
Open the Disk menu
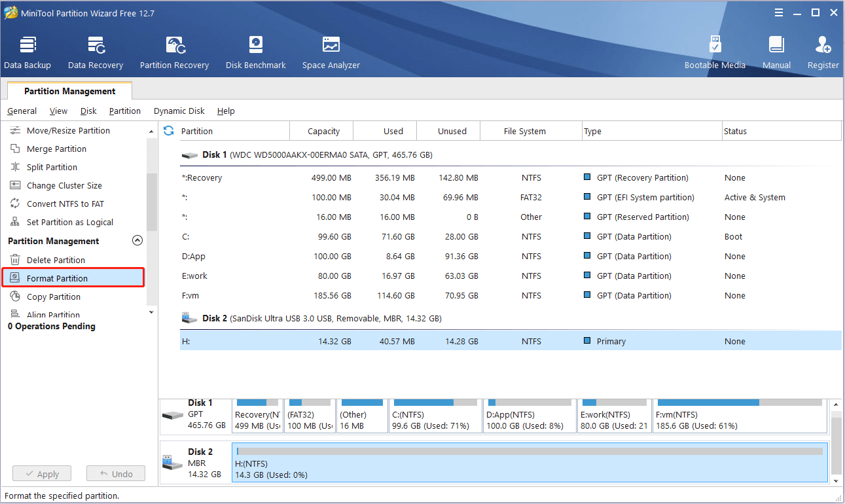(88, 111)
